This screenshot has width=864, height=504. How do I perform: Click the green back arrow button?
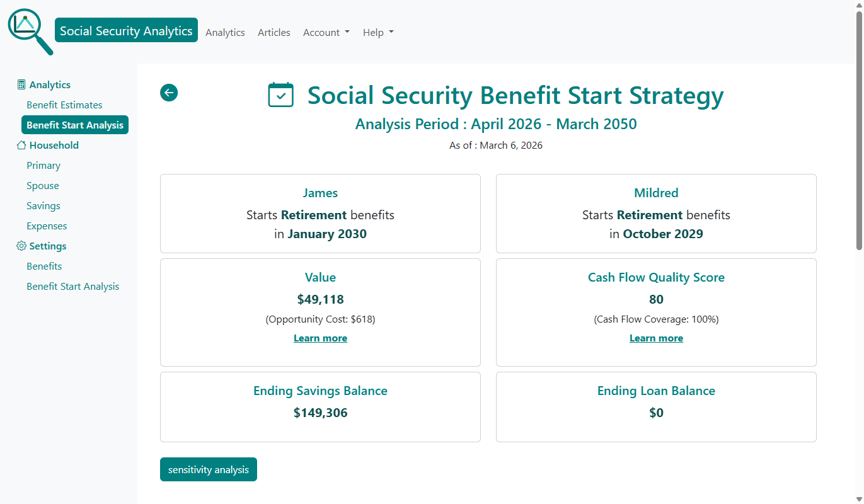(x=168, y=93)
